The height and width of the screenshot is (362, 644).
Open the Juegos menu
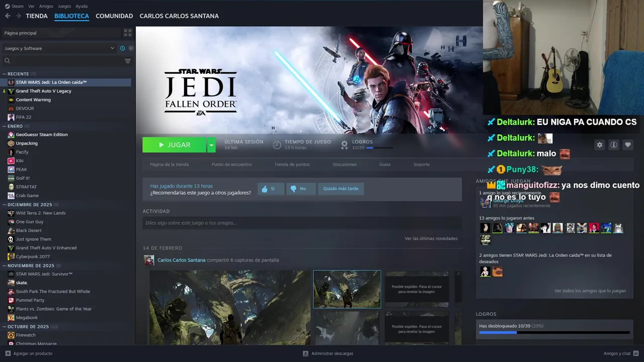[64, 6]
